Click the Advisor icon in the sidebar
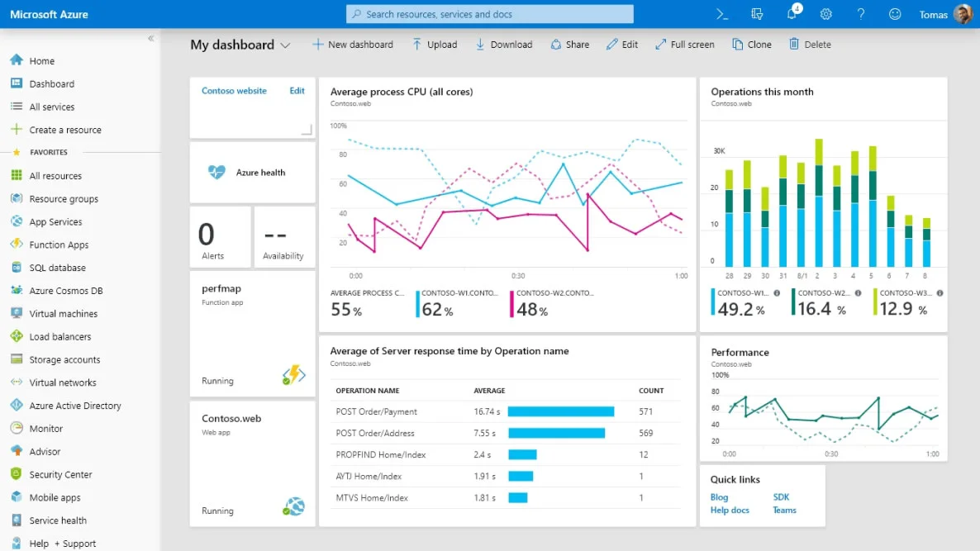 coord(17,451)
